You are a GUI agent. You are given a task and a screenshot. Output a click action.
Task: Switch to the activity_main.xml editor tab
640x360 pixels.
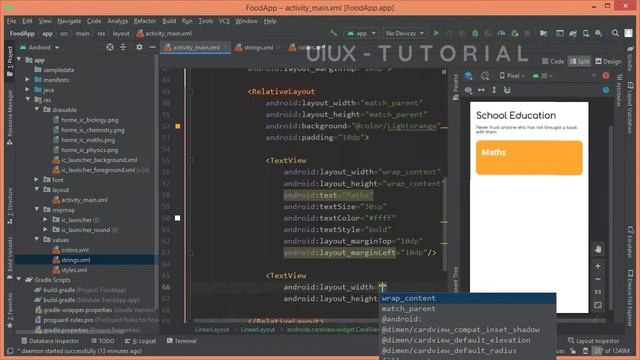196,48
